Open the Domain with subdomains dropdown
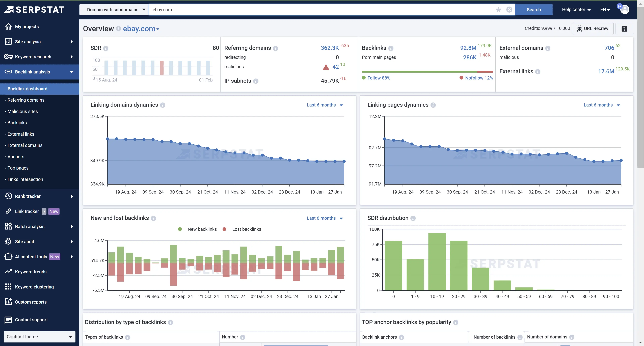Image resolution: width=644 pixels, height=346 pixels. tap(114, 10)
